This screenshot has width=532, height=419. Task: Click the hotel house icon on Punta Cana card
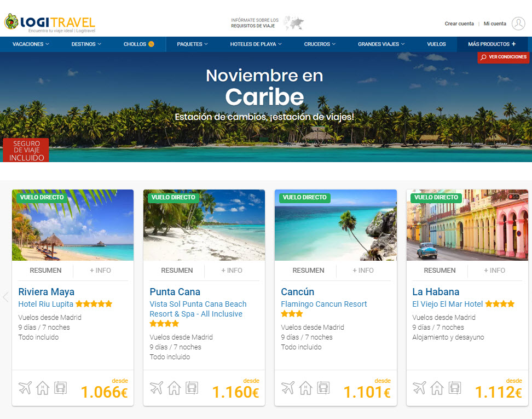174,387
